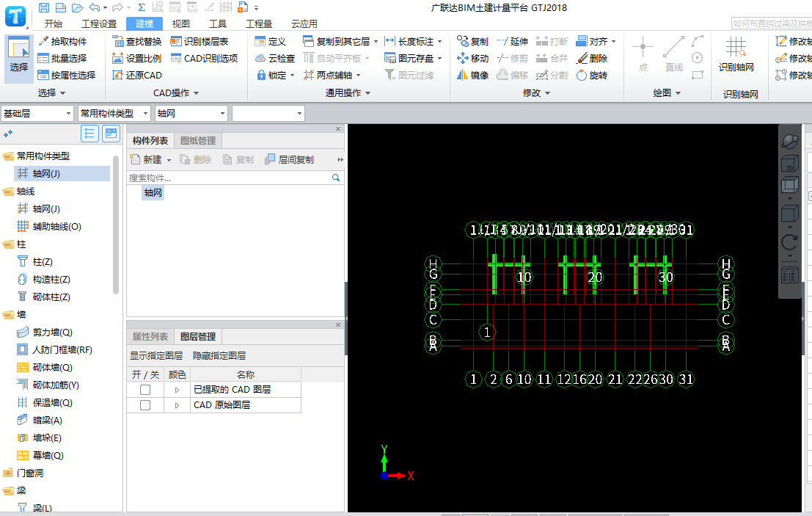Switch to the 工程量 ribbon tab
812x516 pixels.
(259, 23)
